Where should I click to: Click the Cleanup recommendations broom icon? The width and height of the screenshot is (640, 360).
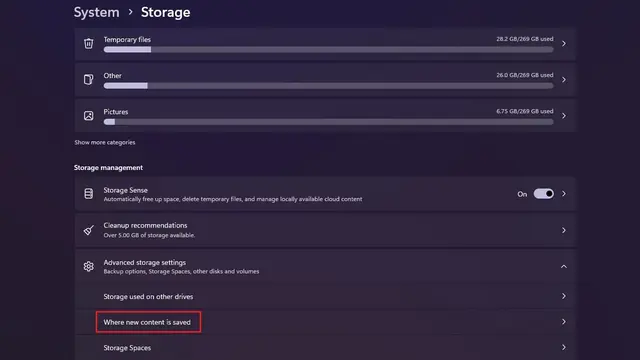tap(88, 230)
